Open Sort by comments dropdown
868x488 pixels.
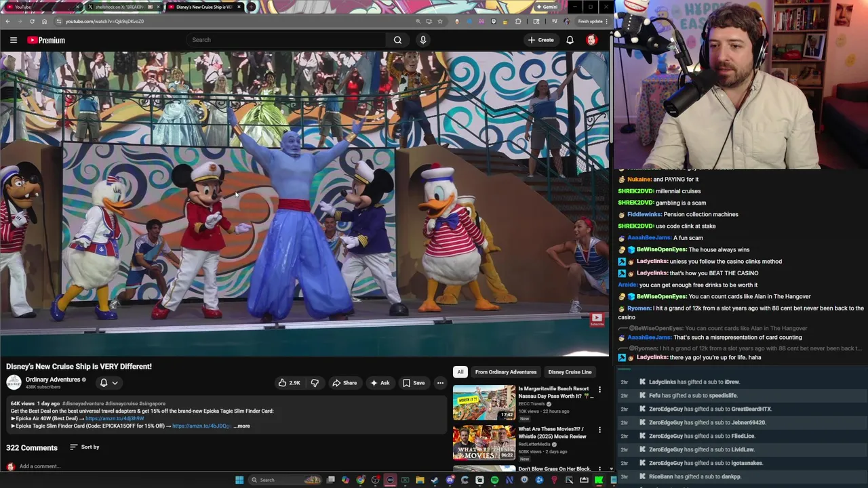point(85,447)
